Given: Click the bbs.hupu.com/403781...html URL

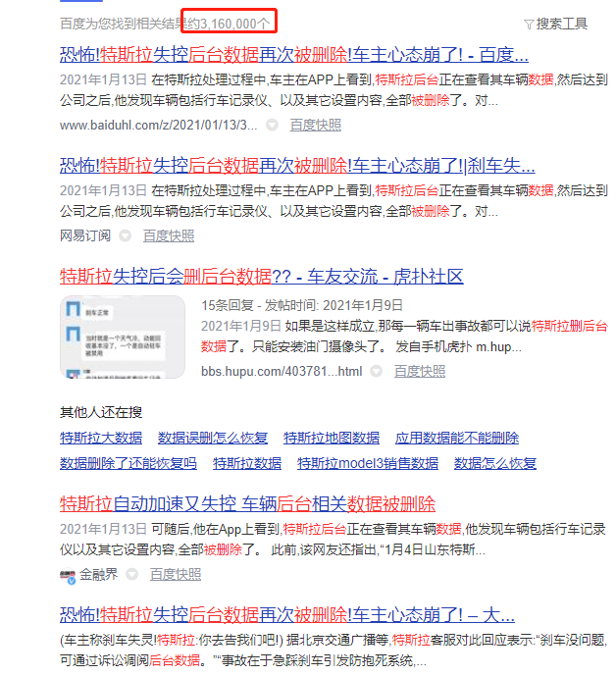Looking at the screenshot, I should coord(282,371).
